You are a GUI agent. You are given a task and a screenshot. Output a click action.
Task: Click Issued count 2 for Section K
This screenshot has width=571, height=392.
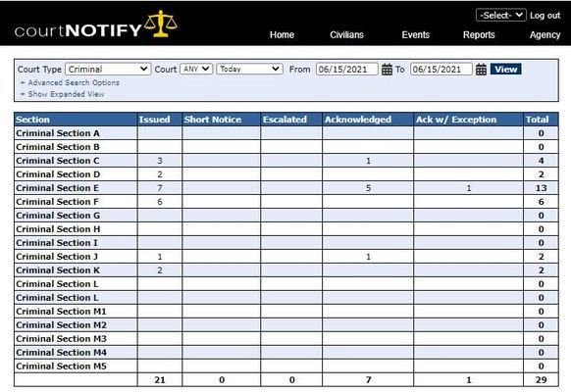point(160,270)
